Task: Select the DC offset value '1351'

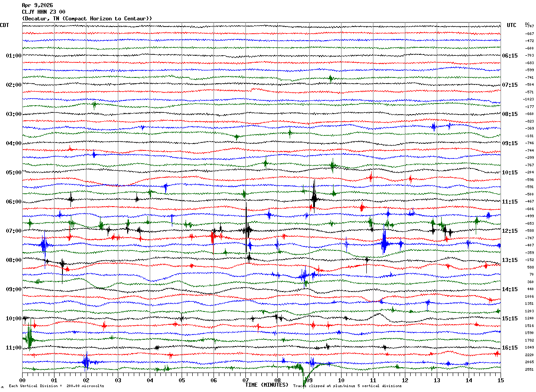Action: [x=530, y=304]
